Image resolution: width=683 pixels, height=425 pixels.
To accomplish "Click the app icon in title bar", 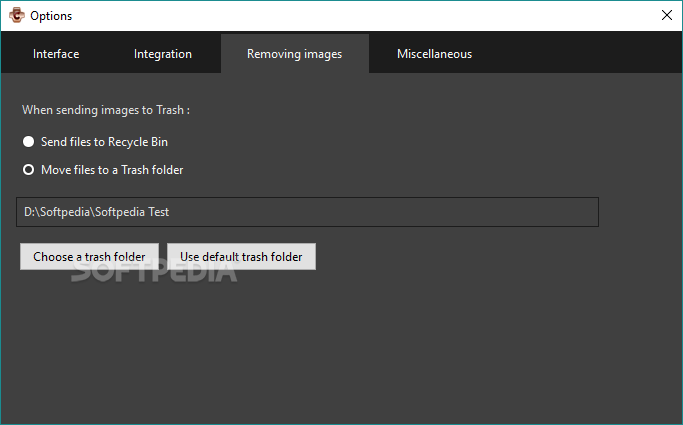I will tap(17, 15).
